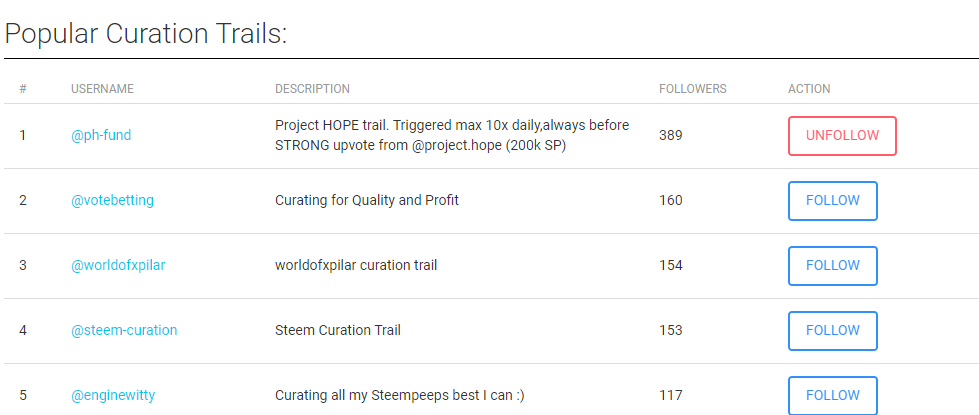Open the @worldofxpilar username link
Image resolution: width=979 pixels, height=415 pixels.
tap(116, 266)
